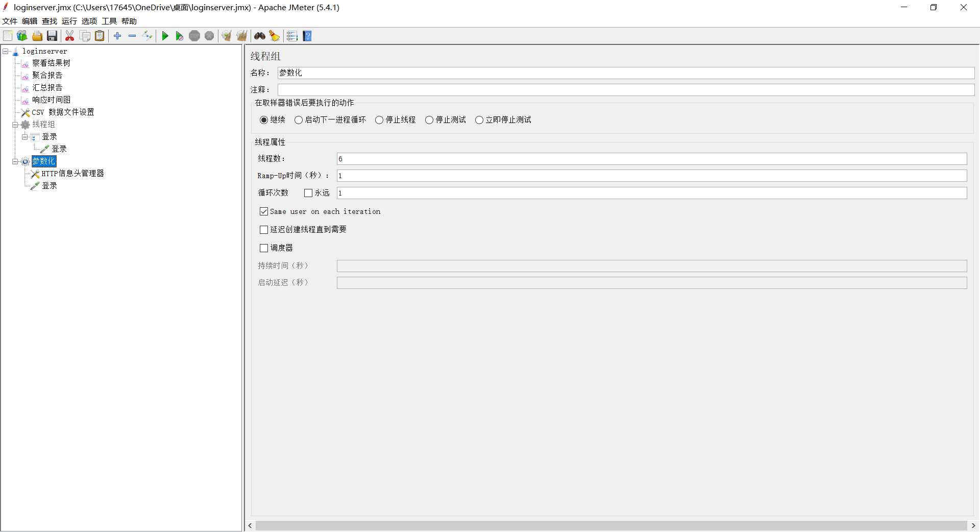Viewport: 980px width, 532px height.
Task: Collapse the 参数化 tree node
Action: pyautogui.click(x=15, y=161)
